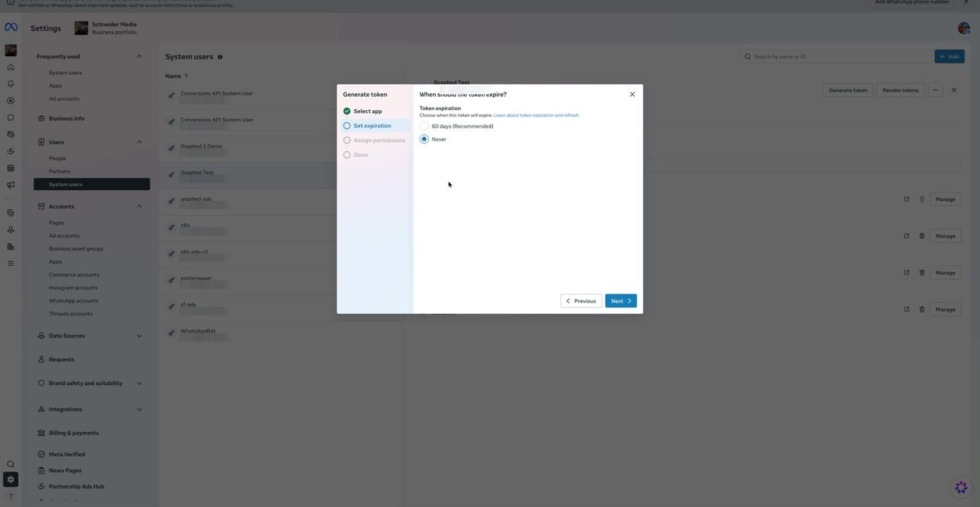
Task: Open Partners under Users
Action: (59, 171)
